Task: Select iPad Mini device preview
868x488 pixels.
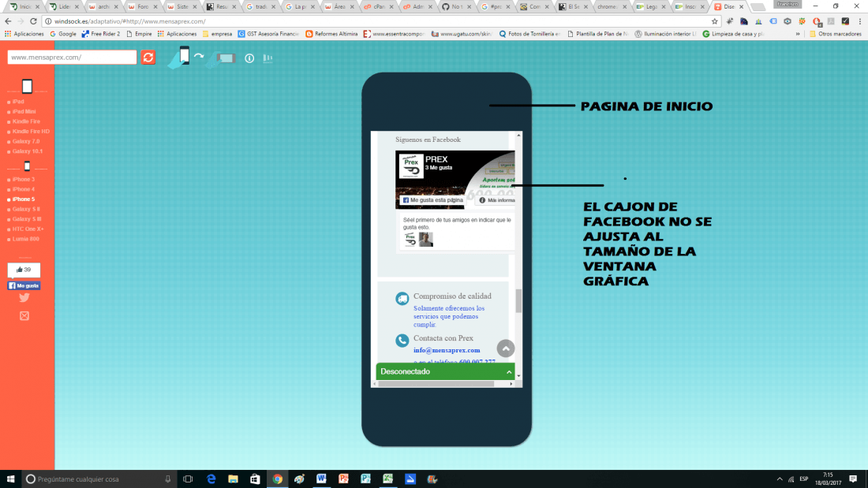Action: [x=24, y=112]
